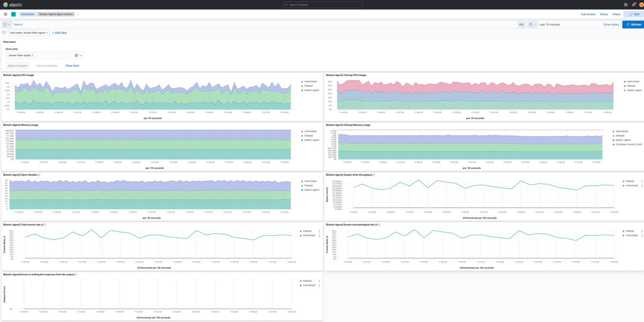
Task: Open the help lifebuoy menu
Action: coord(626,5)
